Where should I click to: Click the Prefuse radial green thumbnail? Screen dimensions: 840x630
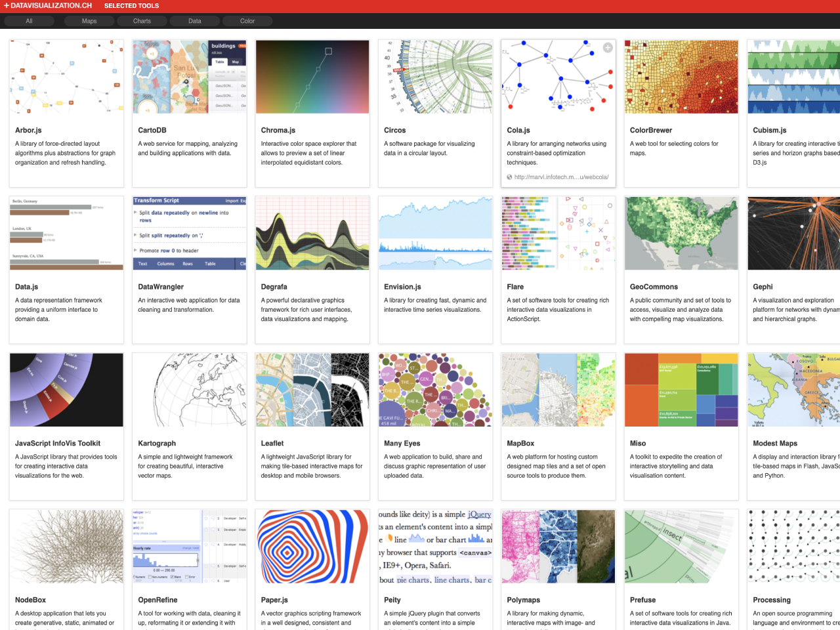[681, 547]
